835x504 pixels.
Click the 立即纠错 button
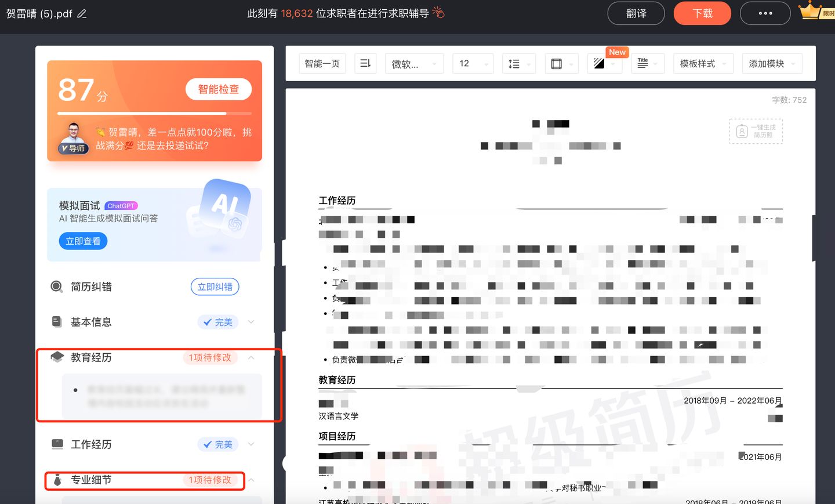(x=215, y=287)
